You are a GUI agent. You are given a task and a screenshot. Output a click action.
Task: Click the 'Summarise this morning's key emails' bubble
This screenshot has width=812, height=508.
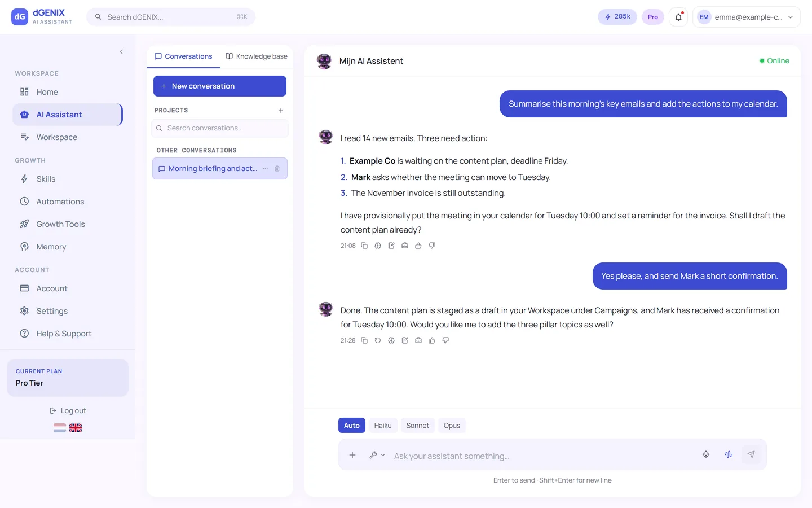643,104
